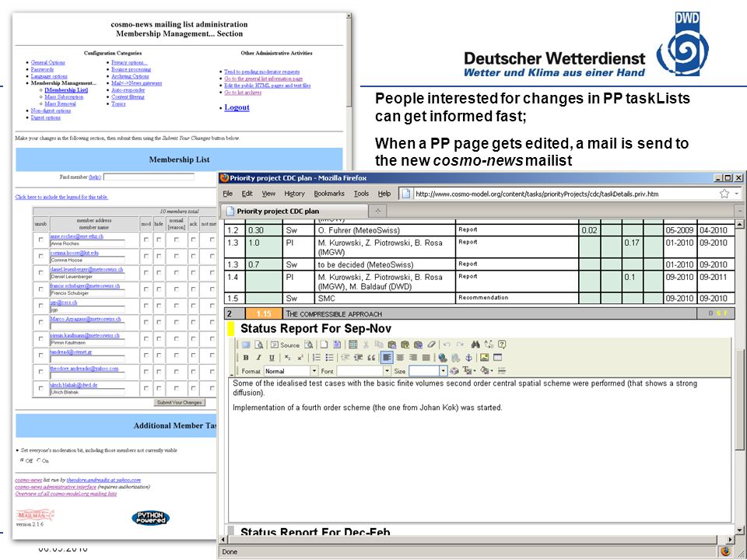
Task: Open the Firefox Tools menu
Action: 361,194
